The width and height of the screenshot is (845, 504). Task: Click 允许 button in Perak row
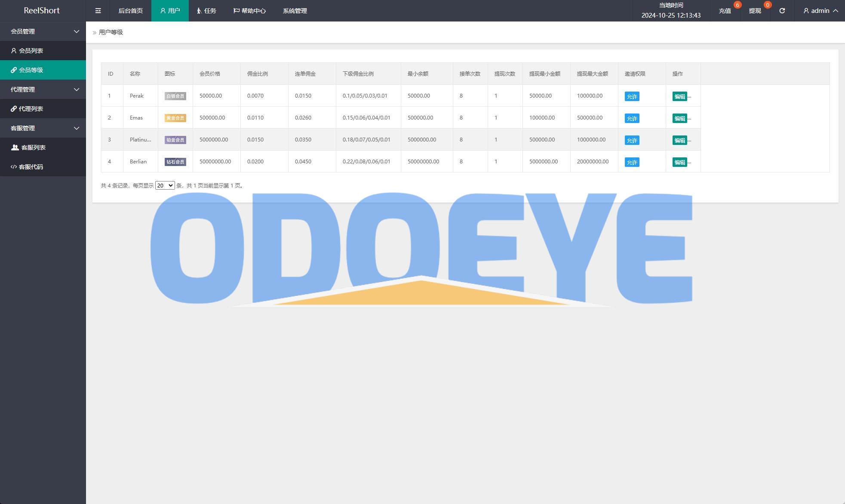coord(632,96)
